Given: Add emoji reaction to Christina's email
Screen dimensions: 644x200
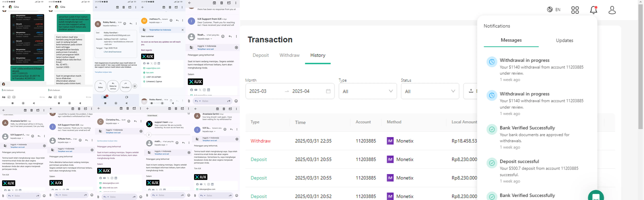Looking at the screenshot, I should coord(129,121).
